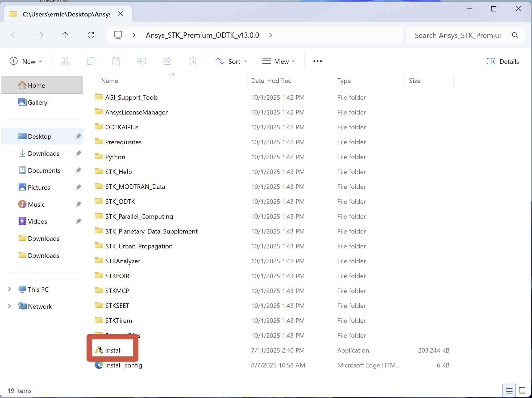This screenshot has height=398, width=532.
Task: Click the Paste clipboard icon
Action: pyautogui.click(x=116, y=61)
